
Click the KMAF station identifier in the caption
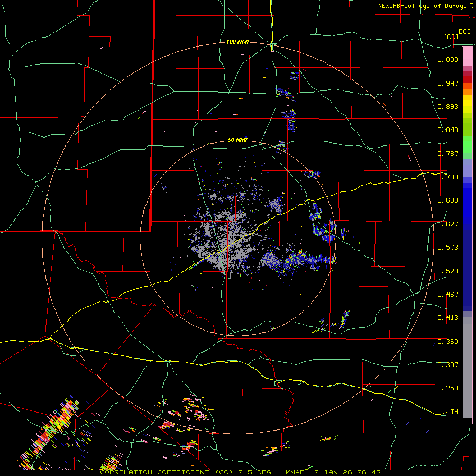tap(296, 472)
